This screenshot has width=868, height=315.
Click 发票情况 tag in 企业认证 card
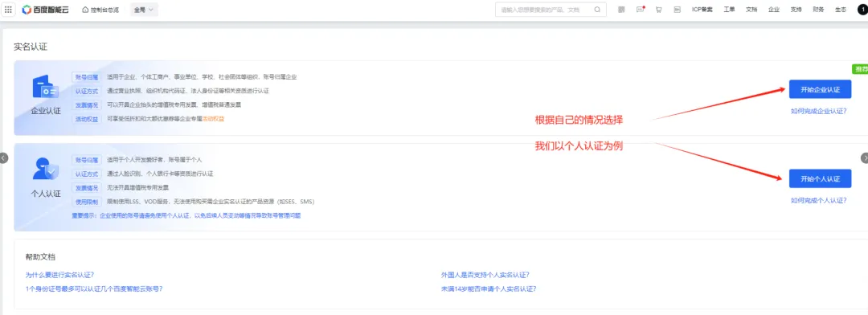[x=87, y=104]
